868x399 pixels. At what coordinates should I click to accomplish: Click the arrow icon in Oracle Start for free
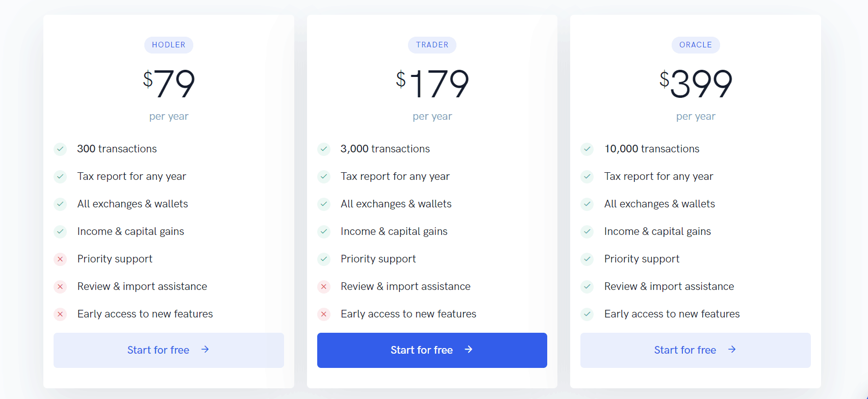point(732,350)
